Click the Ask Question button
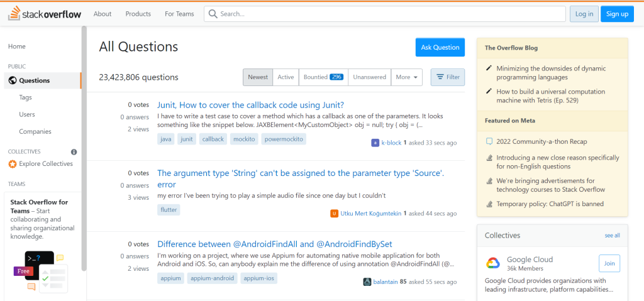The image size is (644, 301). 440,47
